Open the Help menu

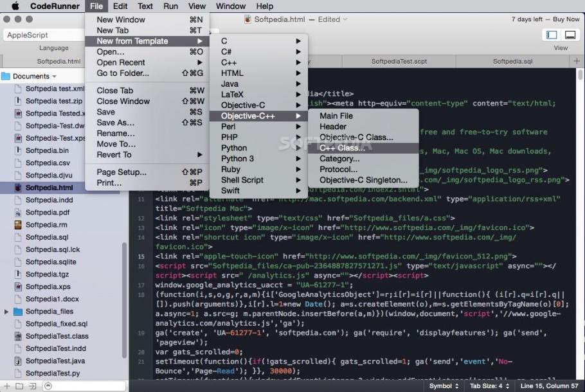pyautogui.click(x=264, y=6)
